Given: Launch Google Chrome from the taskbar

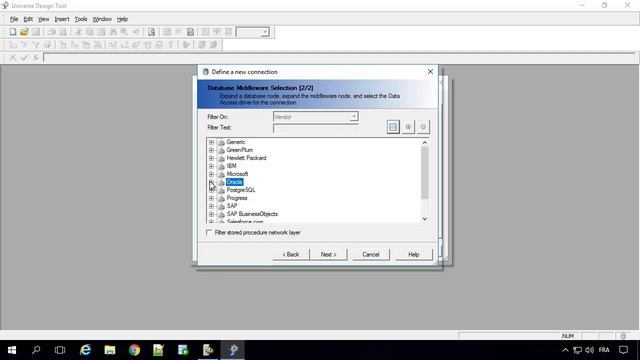Looking at the screenshot, I should (134, 350).
